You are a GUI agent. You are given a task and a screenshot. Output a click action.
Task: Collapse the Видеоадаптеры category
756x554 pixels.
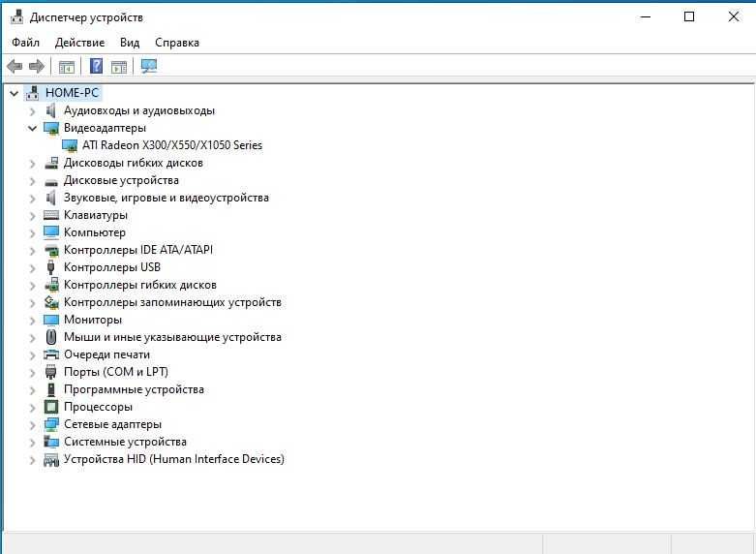point(32,129)
